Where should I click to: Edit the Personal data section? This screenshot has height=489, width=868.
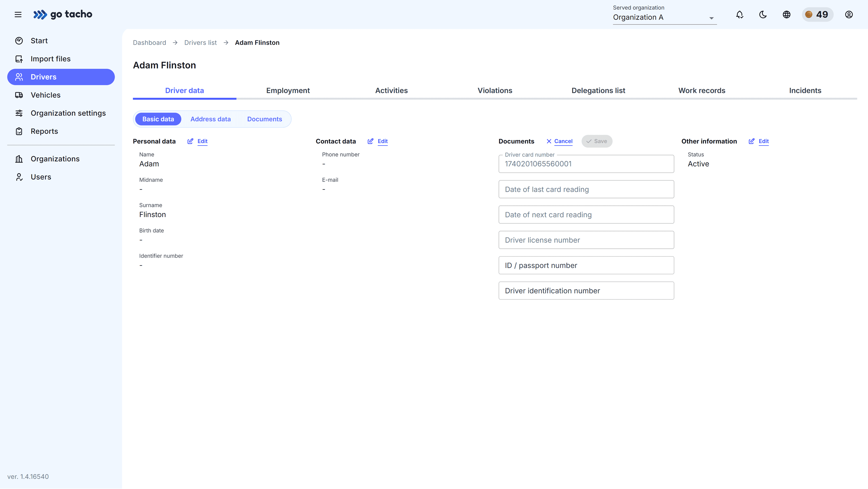[x=202, y=141]
